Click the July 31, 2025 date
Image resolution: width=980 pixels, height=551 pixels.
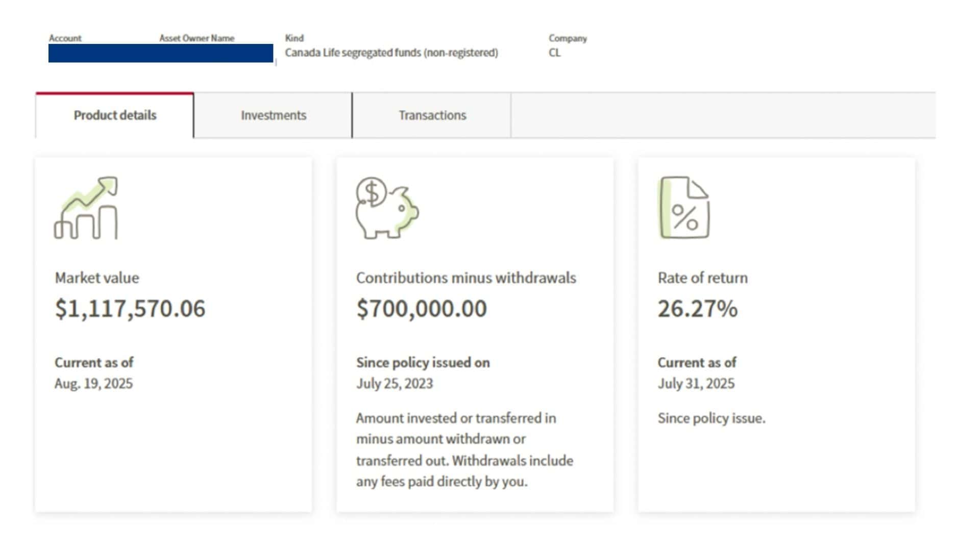click(696, 384)
